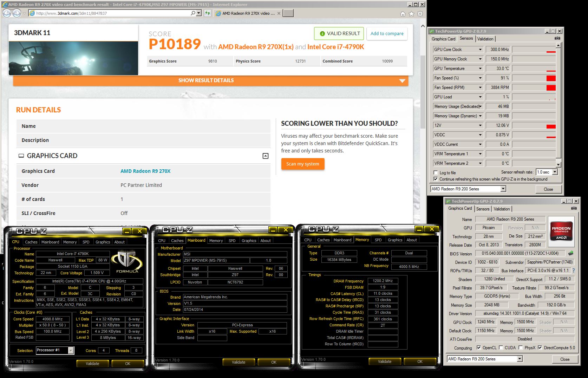Open the GPU Load sensor dropdown
Image resolution: width=588 pixels, height=378 pixels.
pyautogui.click(x=480, y=97)
